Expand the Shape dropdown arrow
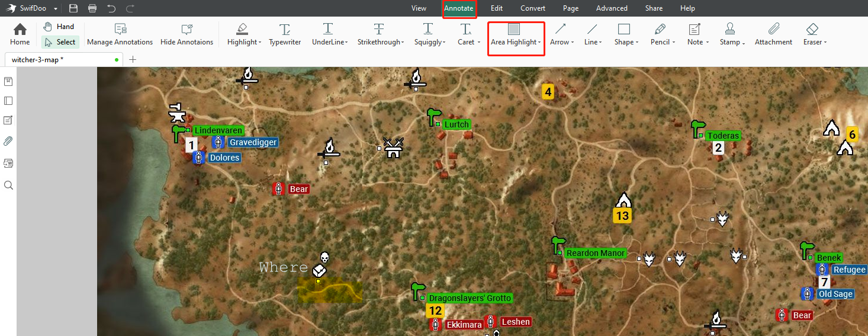Image resolution: width=868 pixels, height=336 pixels. click(x=637, y=43)
